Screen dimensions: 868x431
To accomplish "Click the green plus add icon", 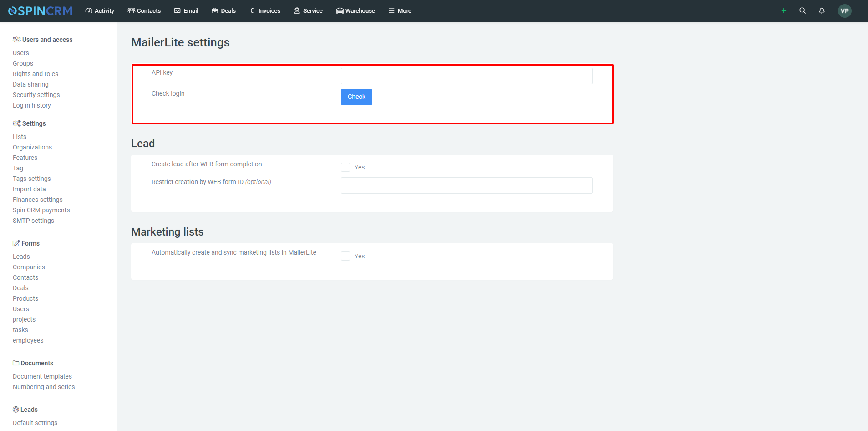I will pos(784,10).
